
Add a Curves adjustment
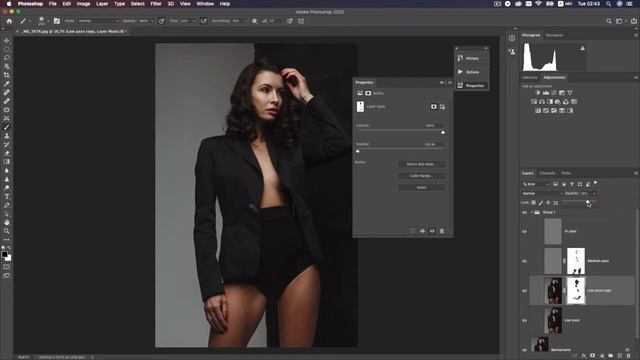click(x=554, y=93)
